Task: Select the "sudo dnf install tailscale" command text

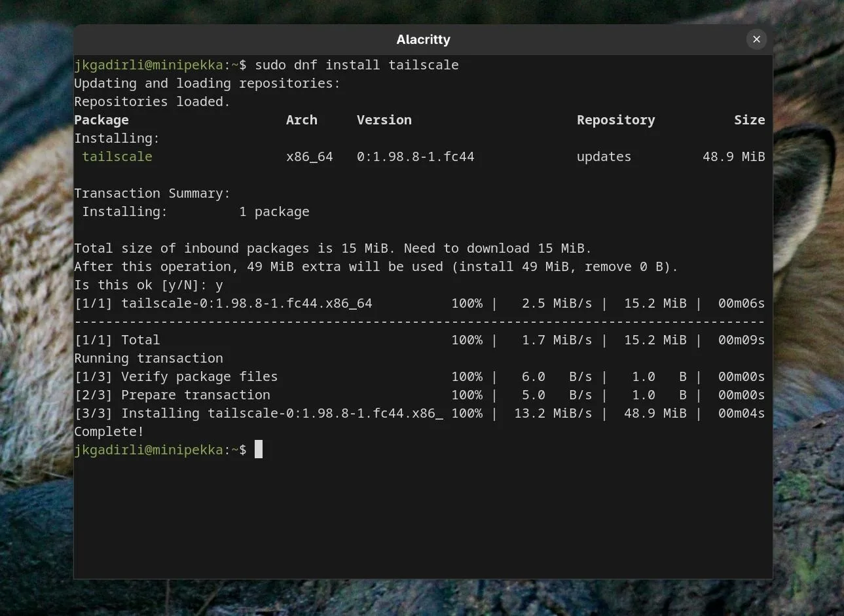Action: (x=357, y=65)
